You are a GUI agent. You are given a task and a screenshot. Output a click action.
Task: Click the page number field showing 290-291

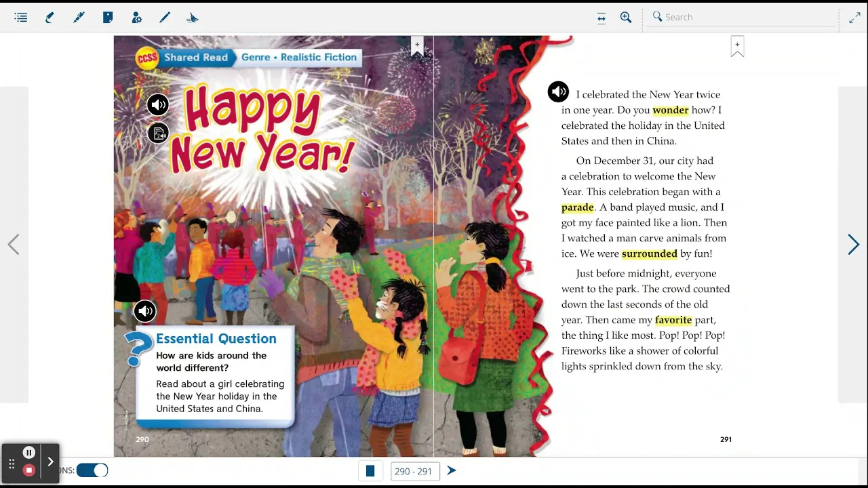[x=414, y=470]
